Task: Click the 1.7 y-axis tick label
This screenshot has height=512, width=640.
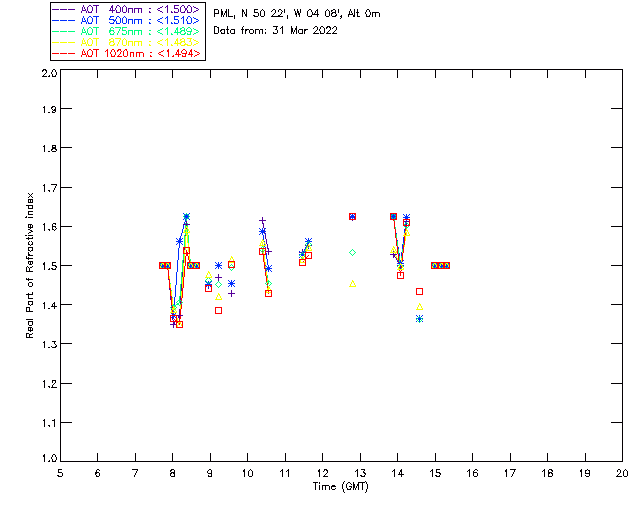Action: (49, 188)
